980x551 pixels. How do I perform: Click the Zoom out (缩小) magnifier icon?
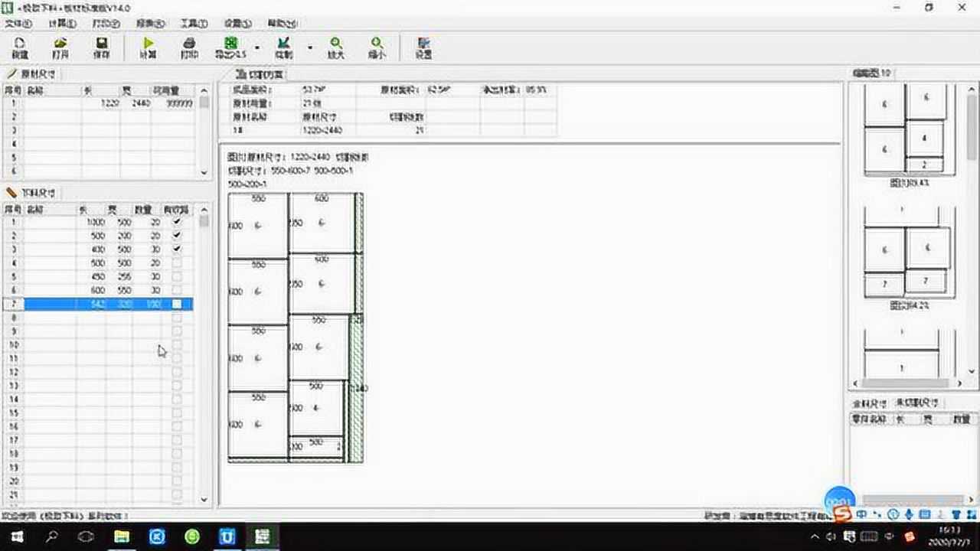[x=377, y=47]
